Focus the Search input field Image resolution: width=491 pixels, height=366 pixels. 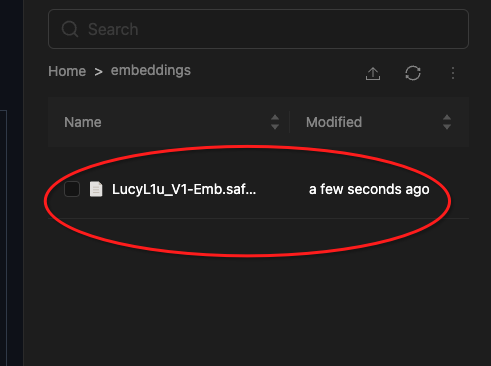pos(258,29)
